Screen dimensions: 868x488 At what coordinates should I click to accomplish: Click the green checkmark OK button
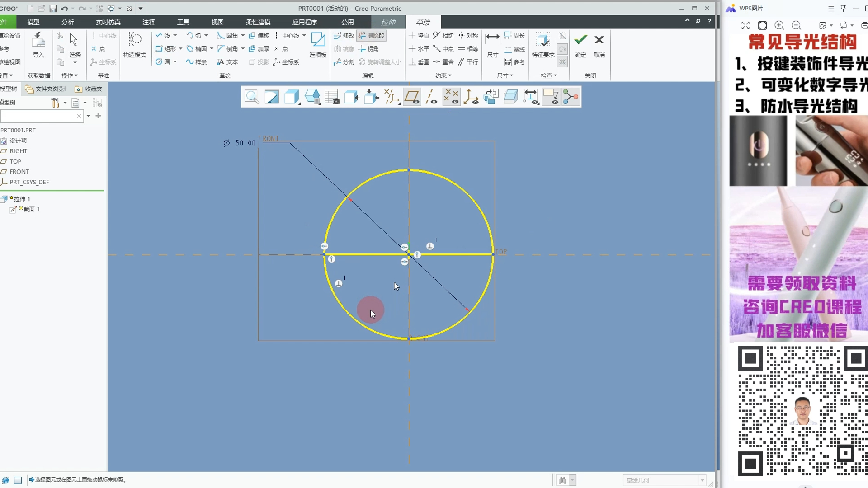580,41
